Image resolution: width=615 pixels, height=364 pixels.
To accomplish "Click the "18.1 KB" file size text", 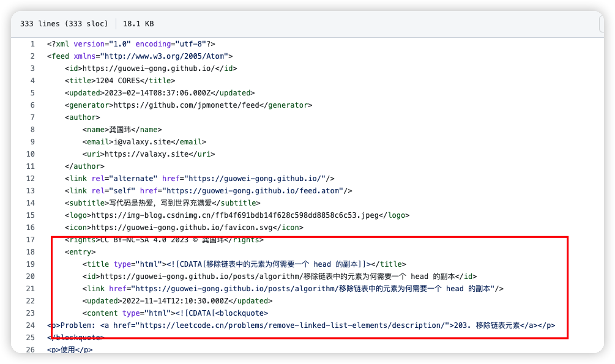I will [138, 24].
